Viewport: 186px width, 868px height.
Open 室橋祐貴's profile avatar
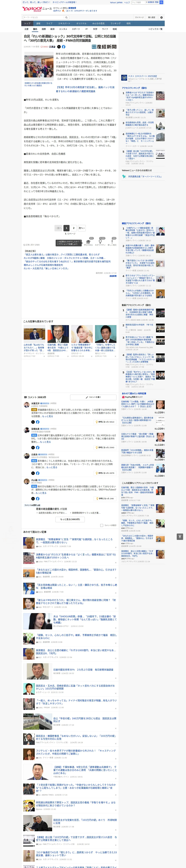(x=27, y=430)
